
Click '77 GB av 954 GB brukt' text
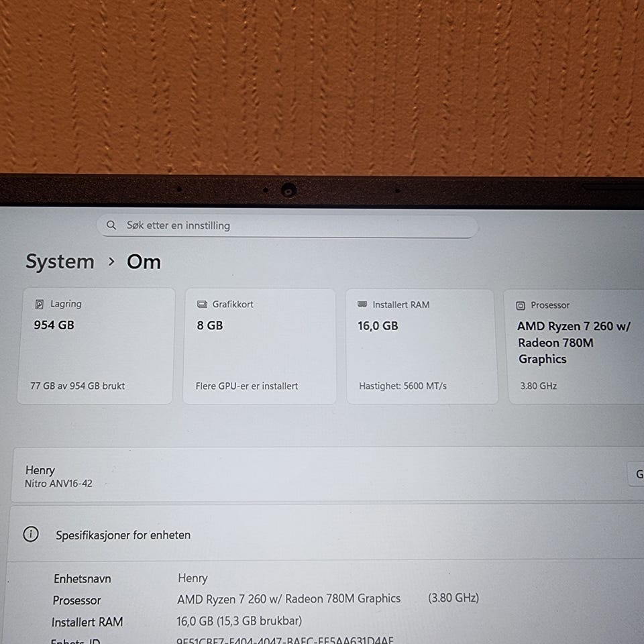coord(77,386)
